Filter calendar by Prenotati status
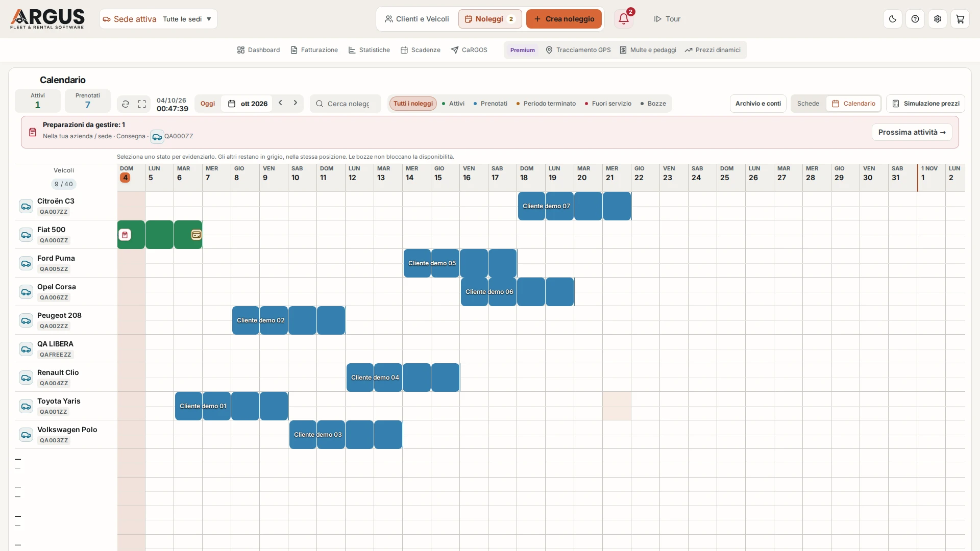Image resolution: width=980 pixels, height=551 pixels. point(491,104)
